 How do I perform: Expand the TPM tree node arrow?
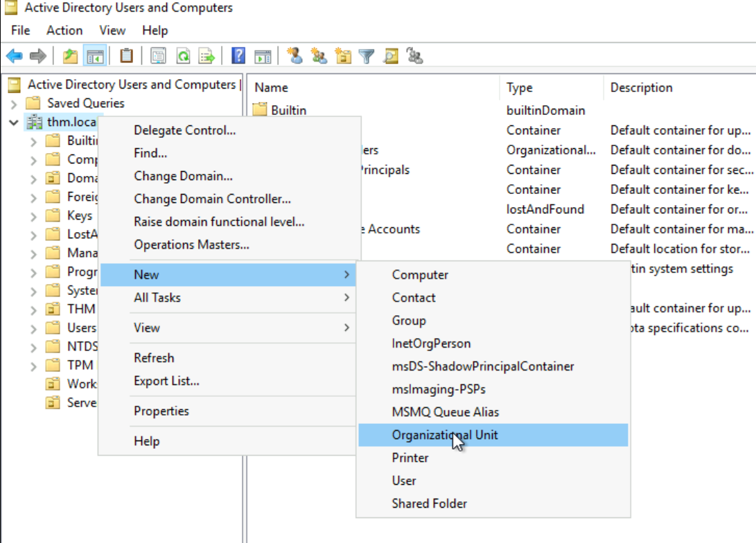pyautogui.click(x=33, y=365)
